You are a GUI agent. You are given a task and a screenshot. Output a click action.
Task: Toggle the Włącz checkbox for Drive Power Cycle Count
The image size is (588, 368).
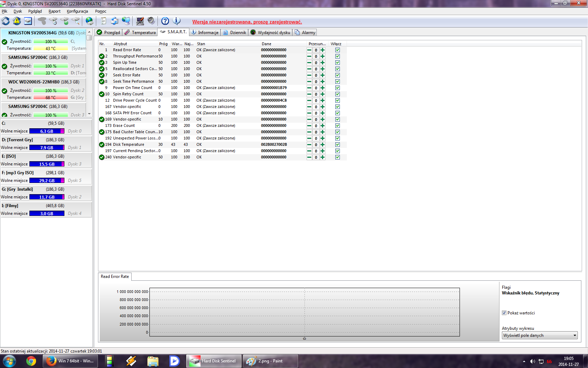[x=337, y=100]
